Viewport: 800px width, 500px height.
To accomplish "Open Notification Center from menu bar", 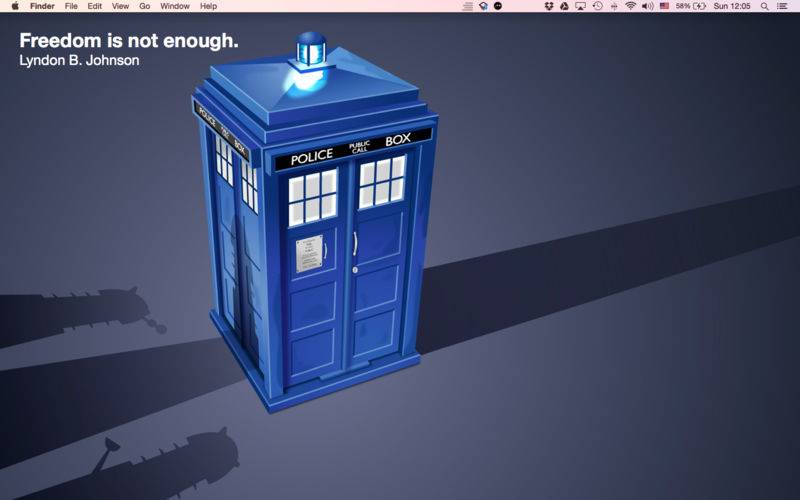I will tap(783, 6).
